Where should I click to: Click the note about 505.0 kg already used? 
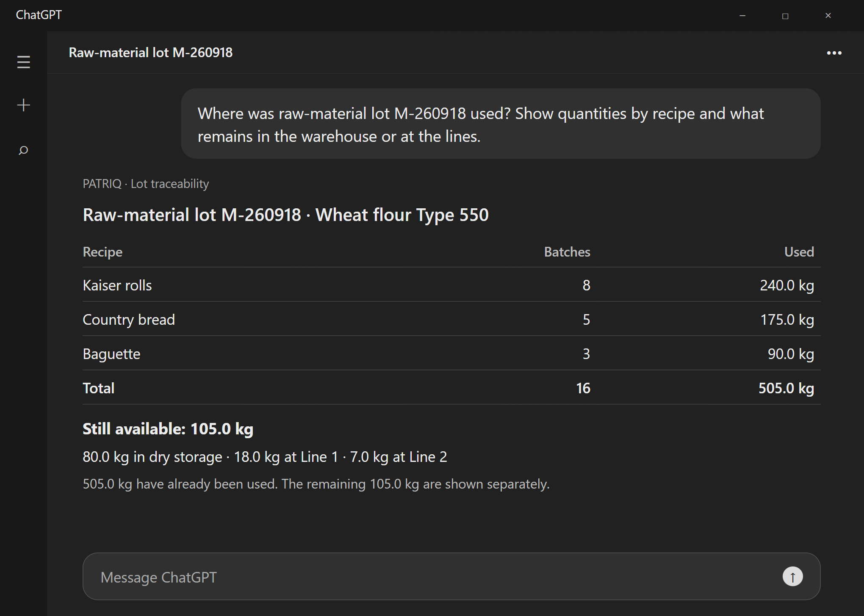(316, 484)
